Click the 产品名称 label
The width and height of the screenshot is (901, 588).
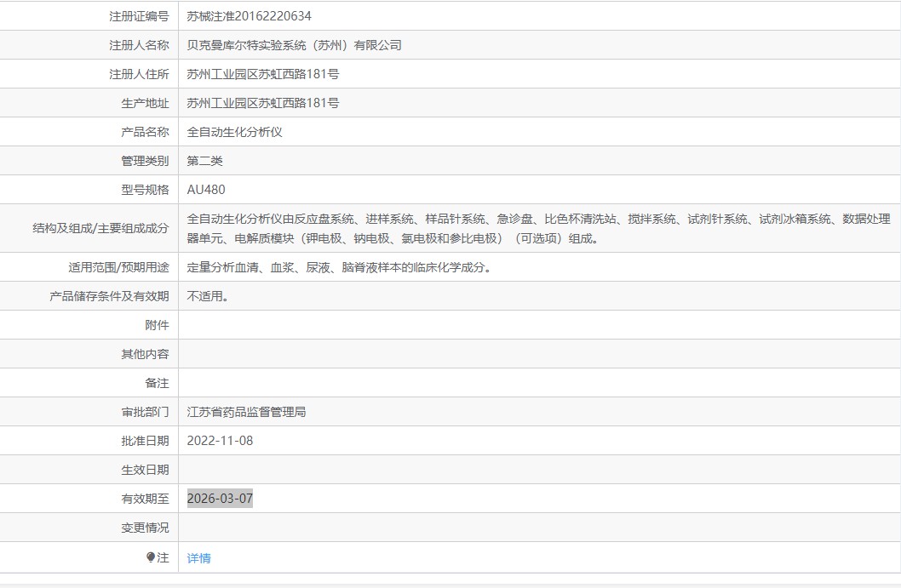[x=145, y=132]
